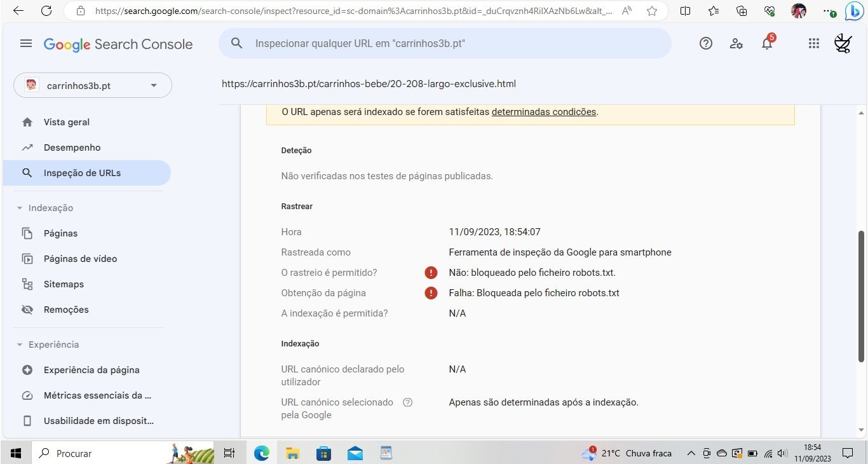The width and height of the screenshot is (868, 464).
Task: Click the taskbar Procurar search box
Action: [123, 453]
